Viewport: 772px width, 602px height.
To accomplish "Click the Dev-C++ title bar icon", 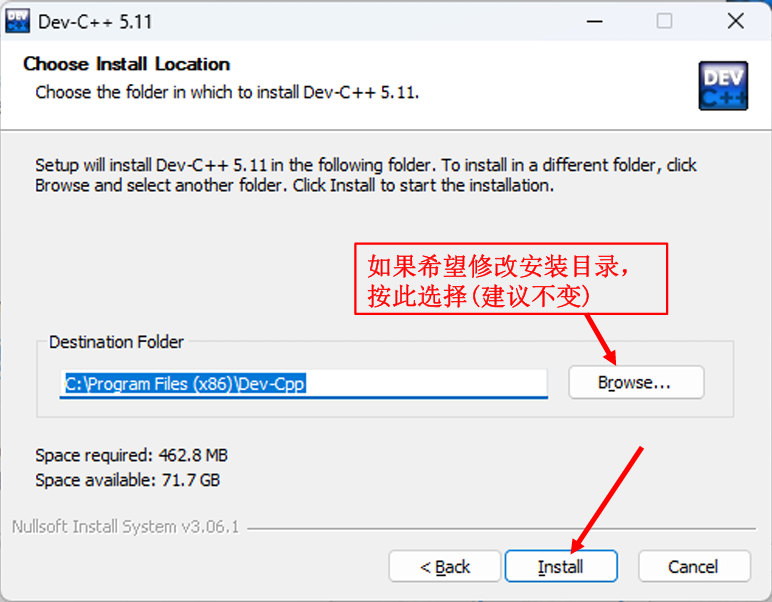I will (x=18, y=21).
